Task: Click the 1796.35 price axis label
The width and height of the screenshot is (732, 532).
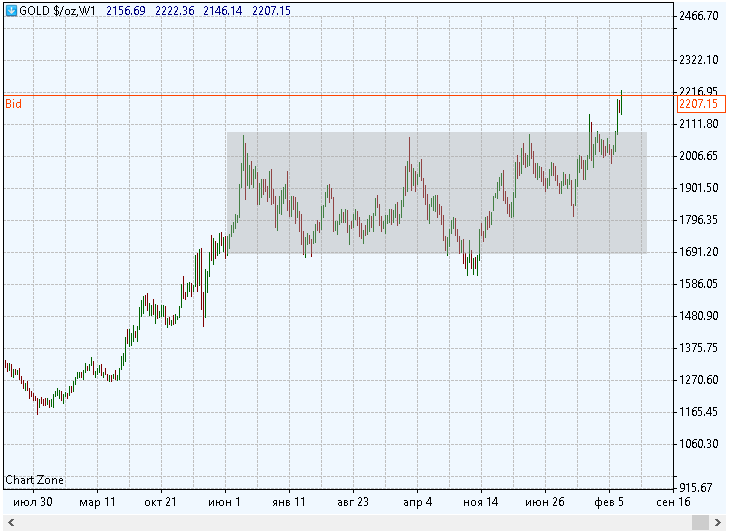Action: pyautogui.click(x=698, y=220)
